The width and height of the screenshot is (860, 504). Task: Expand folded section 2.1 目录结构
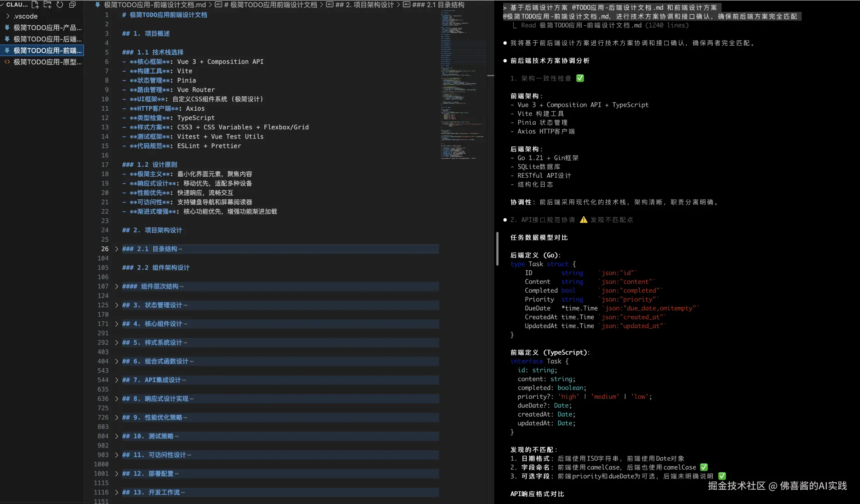coord(116,249)
